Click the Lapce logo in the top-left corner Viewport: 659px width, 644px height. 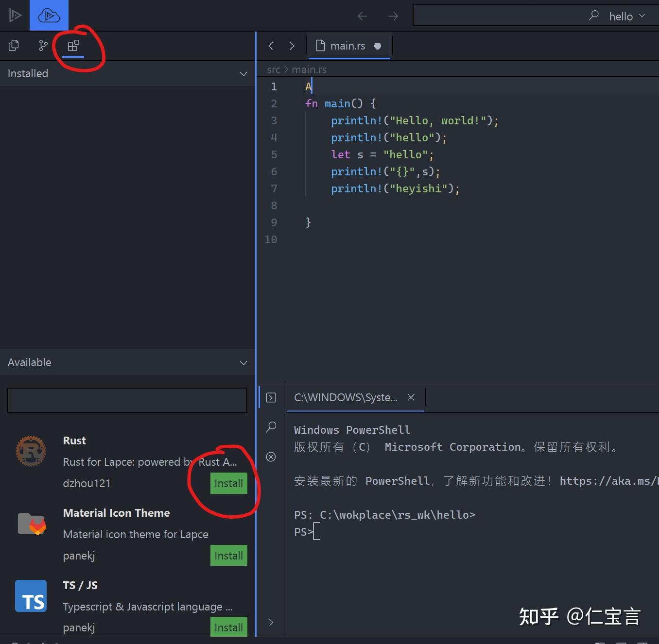15,15
